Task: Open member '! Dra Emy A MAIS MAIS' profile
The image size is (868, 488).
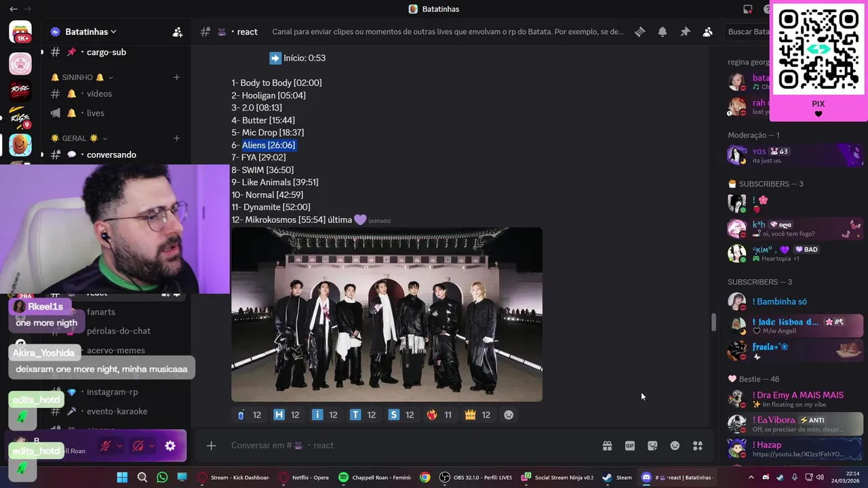Action: 793,399
